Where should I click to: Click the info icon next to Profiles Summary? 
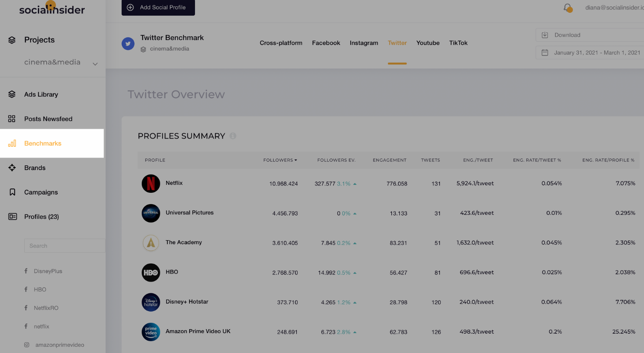click(233, 136)
